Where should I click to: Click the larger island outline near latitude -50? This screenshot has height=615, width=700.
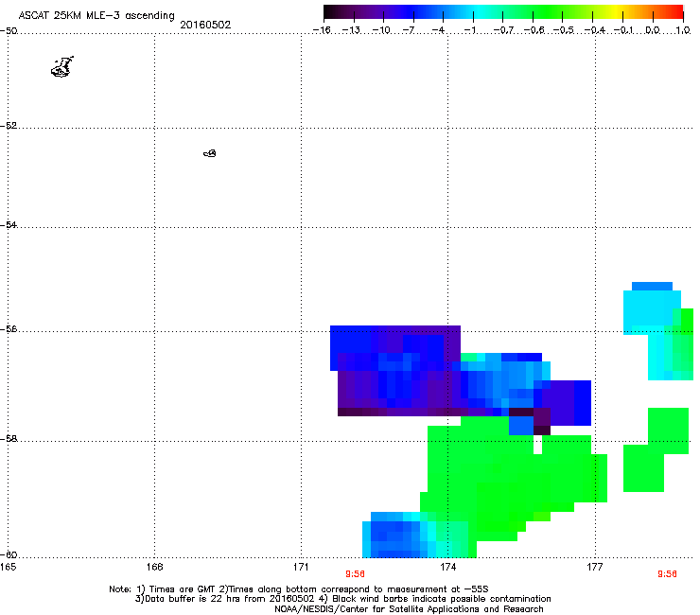62,67
